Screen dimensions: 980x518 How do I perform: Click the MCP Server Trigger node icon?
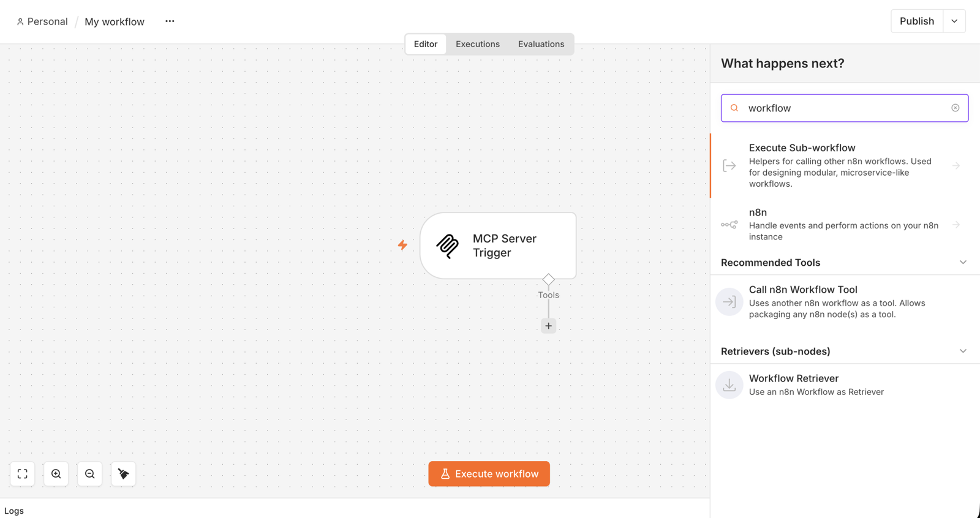[x=448, y=246]
